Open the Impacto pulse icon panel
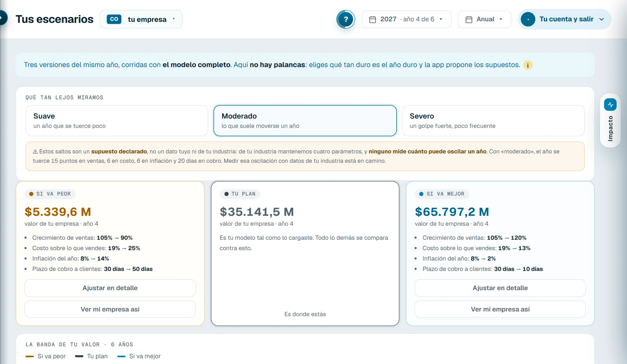This screenshot has width=627, height=364. click(x=610, y=105)
